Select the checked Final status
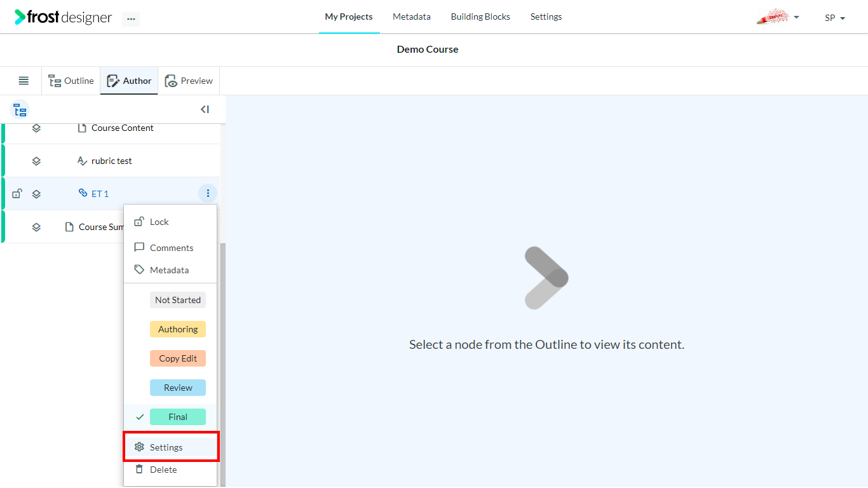Image resolution: width=868 pixels, height=488 pixels. point(178,417)
